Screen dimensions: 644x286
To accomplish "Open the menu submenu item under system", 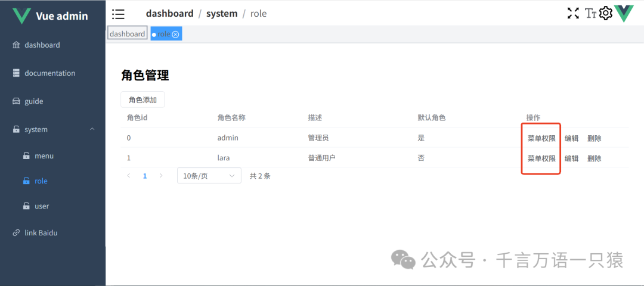I will 52,156.
